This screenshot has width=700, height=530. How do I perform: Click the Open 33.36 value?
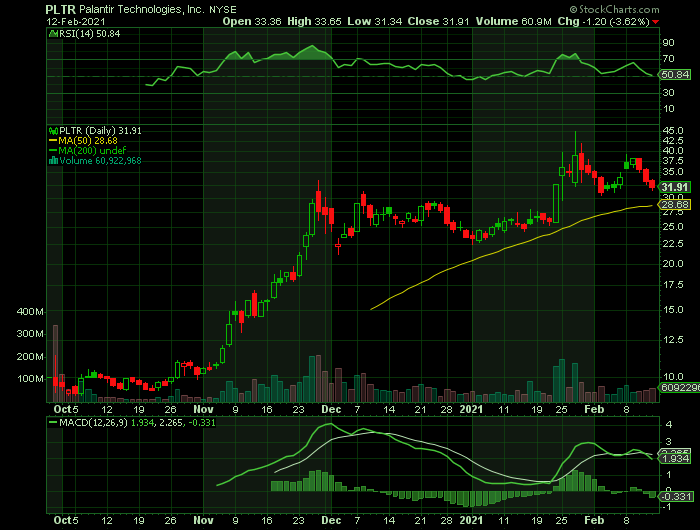252,21
